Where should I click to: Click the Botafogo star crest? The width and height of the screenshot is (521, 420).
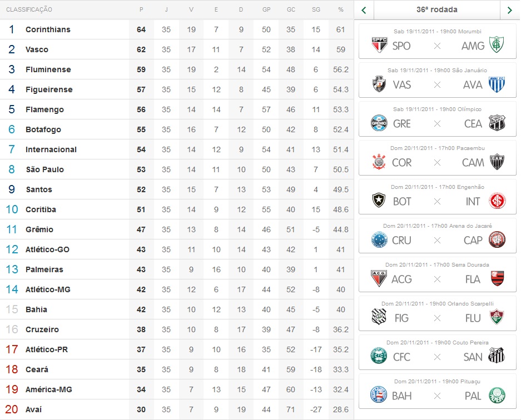[379, 201]
